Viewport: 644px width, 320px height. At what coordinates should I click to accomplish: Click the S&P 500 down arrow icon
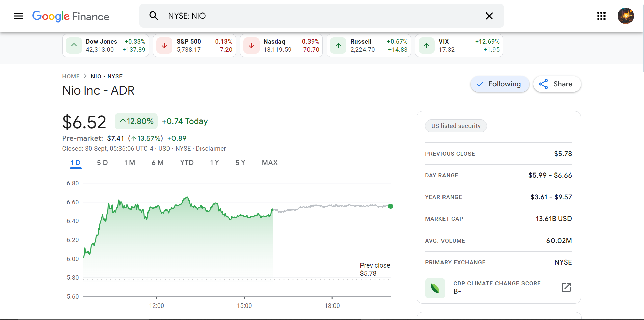pyautogui.click(x=164, y=46)
